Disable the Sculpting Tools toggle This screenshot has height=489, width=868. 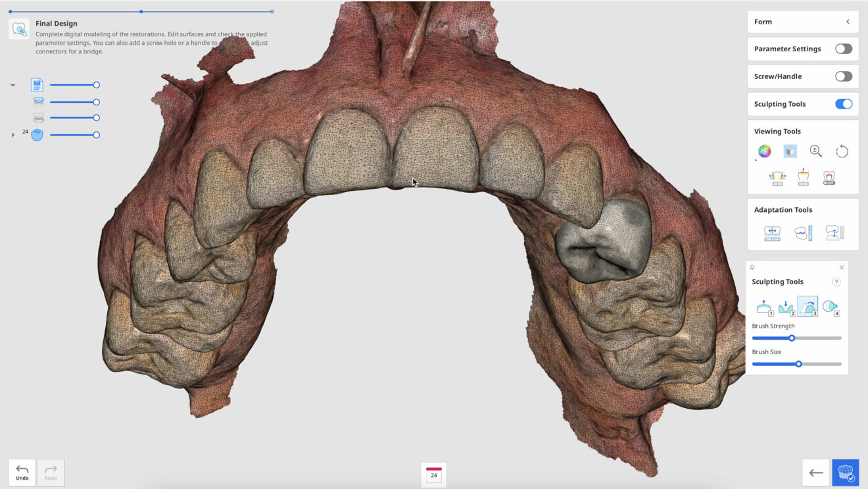pyautogui.click(x=843, y=104)
